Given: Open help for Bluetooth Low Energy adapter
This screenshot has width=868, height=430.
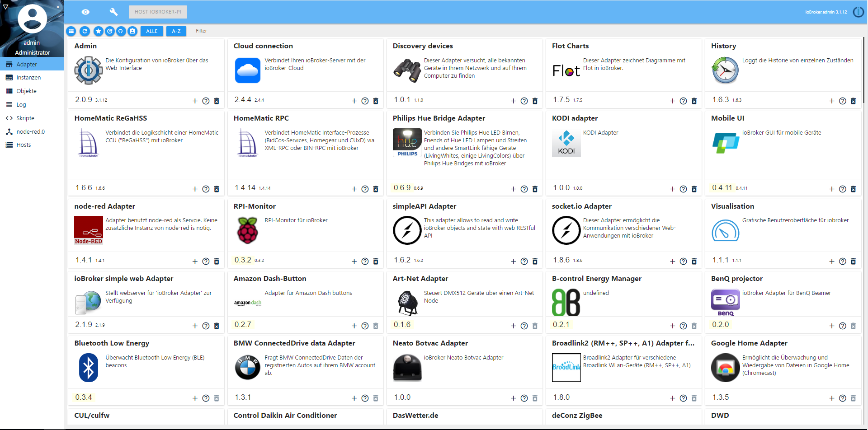Looking at the screenshot, I should click(x=206, y=398).
